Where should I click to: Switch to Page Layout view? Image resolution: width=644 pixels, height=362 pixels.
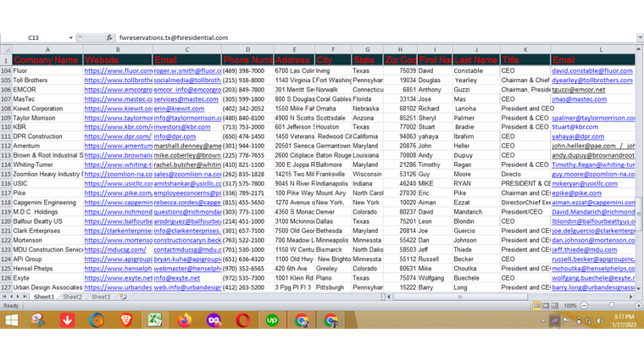[x=546, y=305]
